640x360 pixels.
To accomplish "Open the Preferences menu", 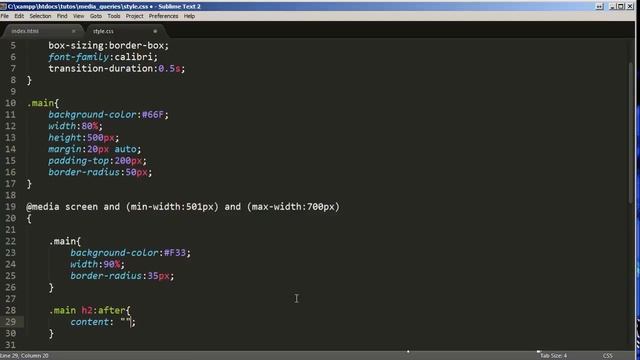I will [x=163, y=16].
